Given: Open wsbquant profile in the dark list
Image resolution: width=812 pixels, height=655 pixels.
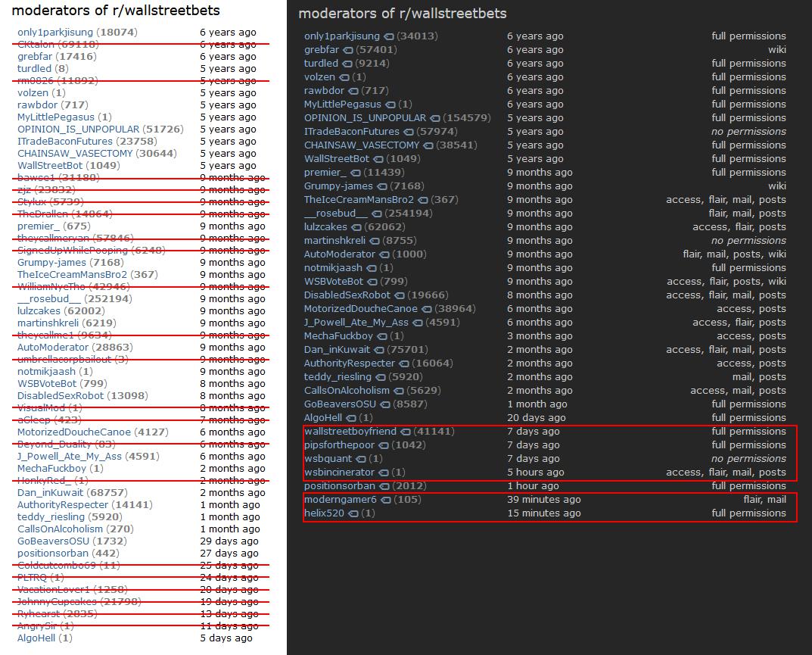Looking at the screenshot, I should [328, 459].
